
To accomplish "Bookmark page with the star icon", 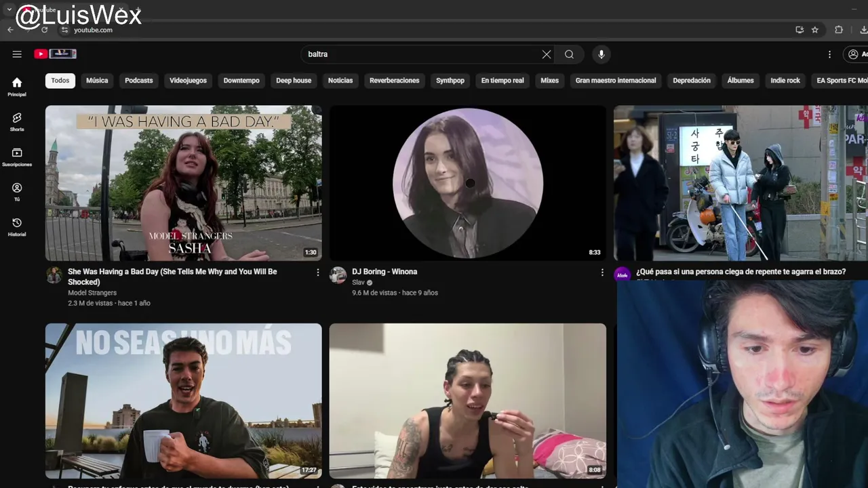I will pyautogui.click(x=815, y=30).
